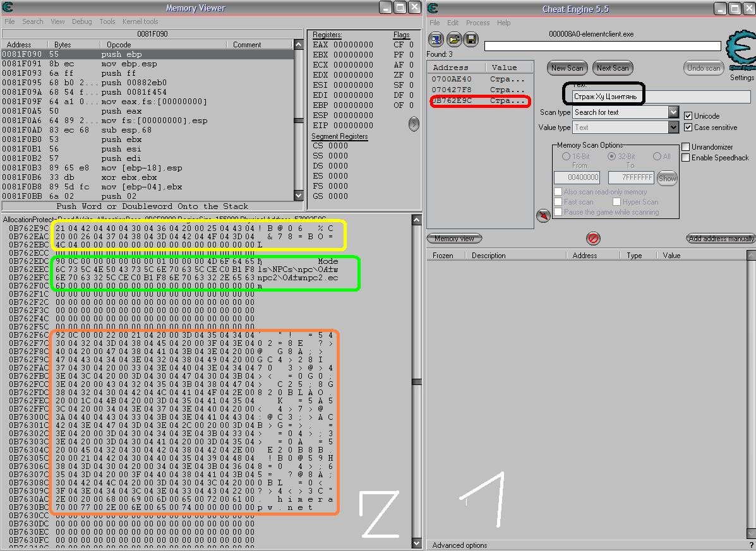
Task: Select found address 0B762E9C
Action: pyautogui.click(x=479, y=100)
